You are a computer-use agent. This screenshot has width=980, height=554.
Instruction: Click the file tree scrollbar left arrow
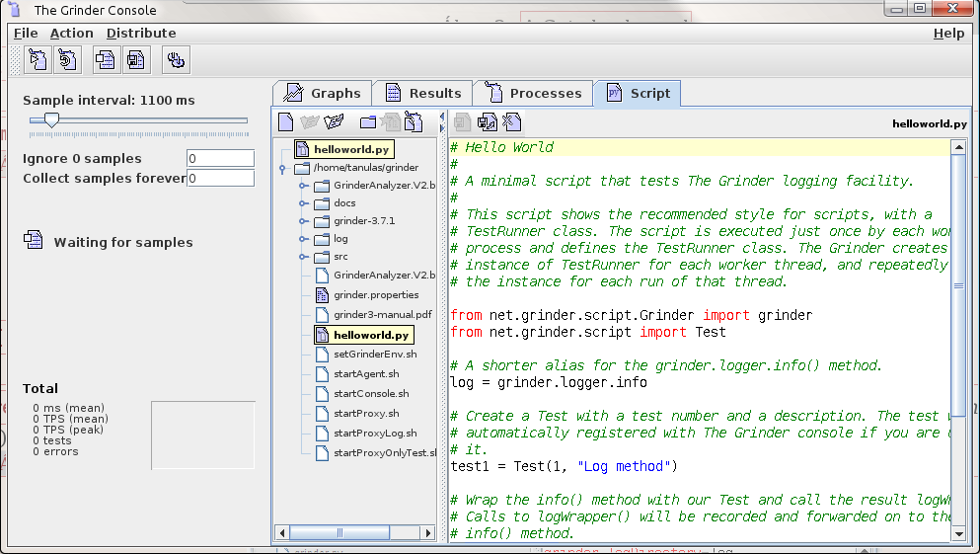point(282,532)
